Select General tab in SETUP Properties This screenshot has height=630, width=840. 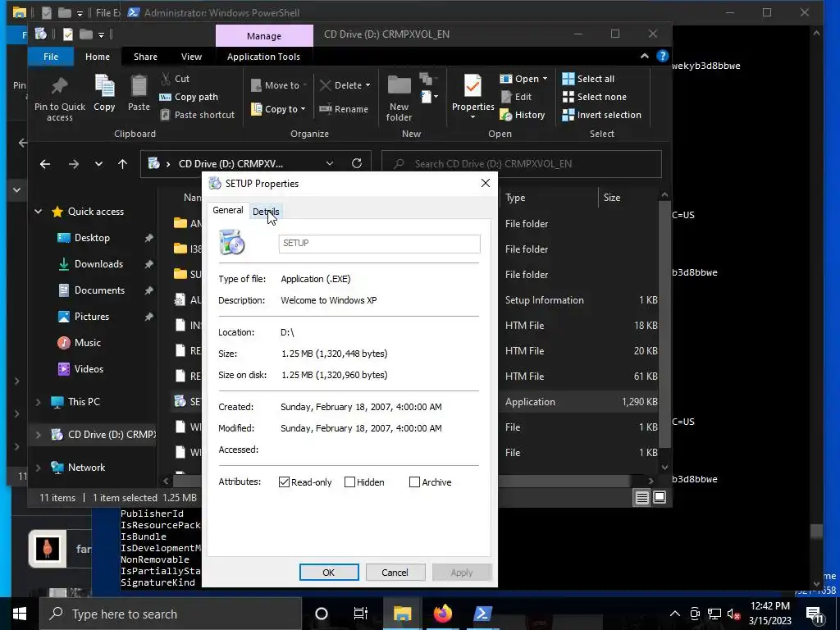point(228,210)
